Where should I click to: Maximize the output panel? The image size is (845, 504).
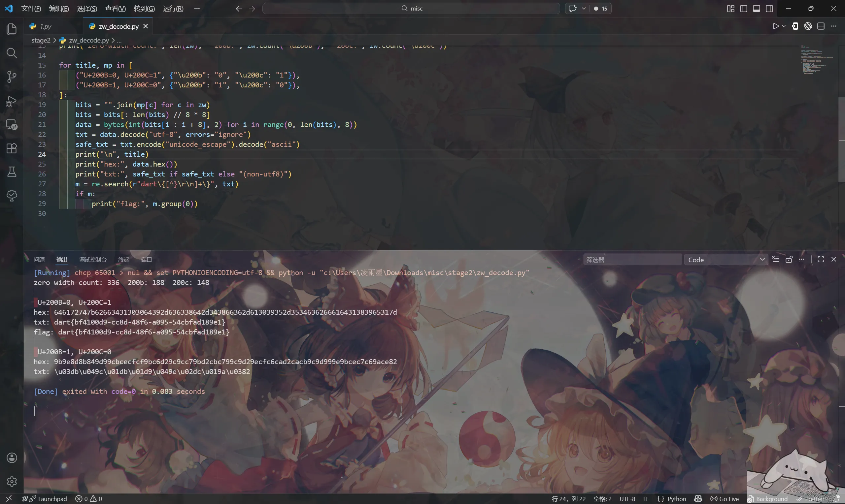tap(821, 260)
